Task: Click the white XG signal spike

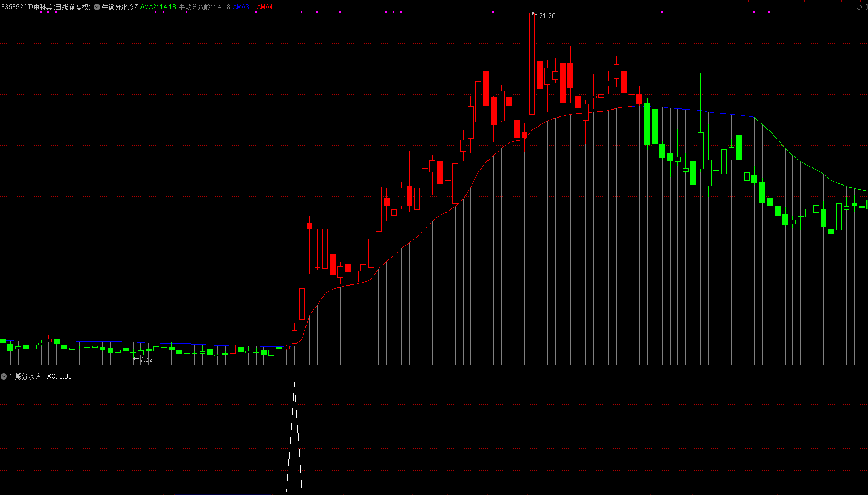Action: (x=294, y=437)
